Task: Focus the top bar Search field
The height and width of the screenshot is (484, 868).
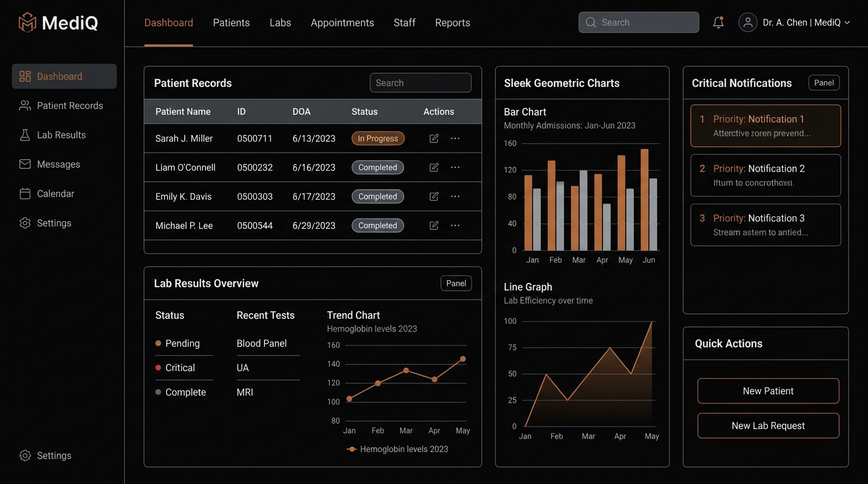Action: (638, 23)
